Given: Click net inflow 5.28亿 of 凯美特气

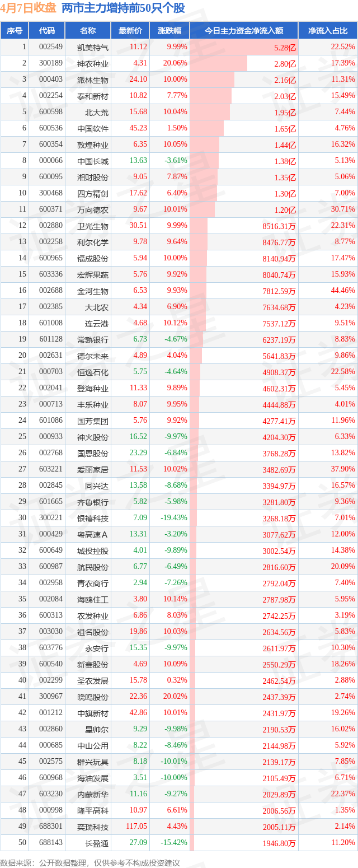Looking at the screenshot, I should [x=285, y=48].
